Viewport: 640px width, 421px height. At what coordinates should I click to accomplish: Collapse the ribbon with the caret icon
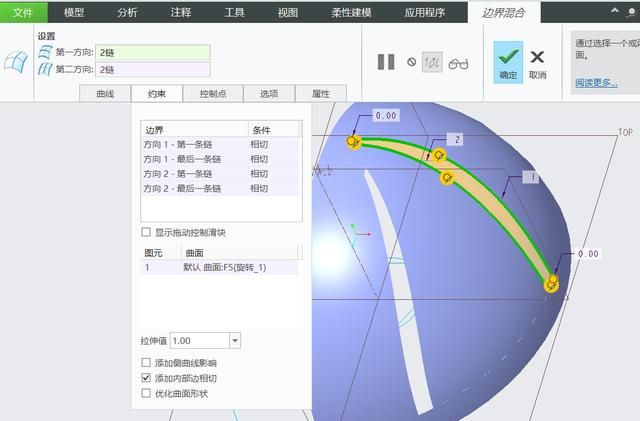pyautogui.click(x=615, y=11)
